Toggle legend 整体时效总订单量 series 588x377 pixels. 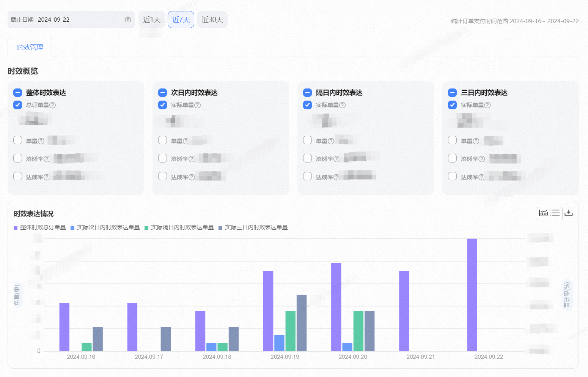click(40, 227)
